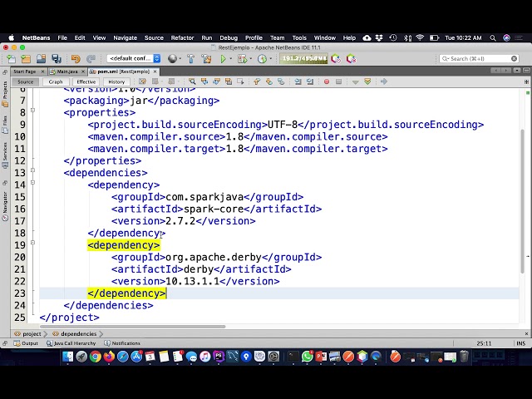Image resolution: width=532 pixels, height=399 pixels.
Task: Open Google Chrome from the Dock
Action: tap(96, 357)
